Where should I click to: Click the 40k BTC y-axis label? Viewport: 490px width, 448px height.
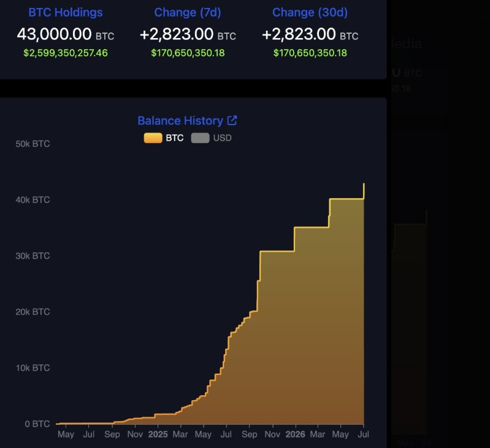tap(33, 200)
